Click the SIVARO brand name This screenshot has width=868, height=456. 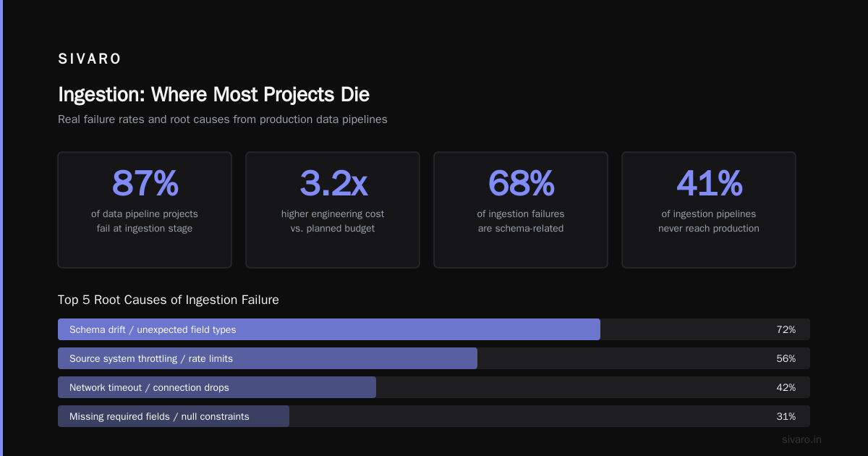click(x=90, y=59)
